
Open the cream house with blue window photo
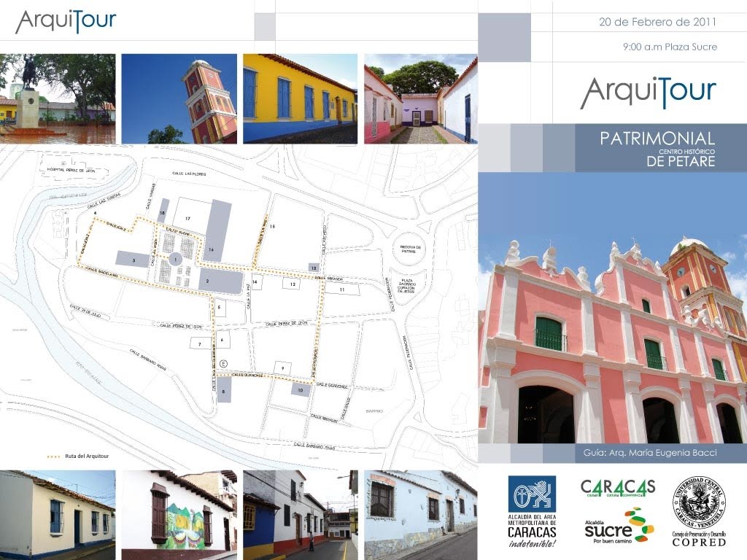[58, 515]
